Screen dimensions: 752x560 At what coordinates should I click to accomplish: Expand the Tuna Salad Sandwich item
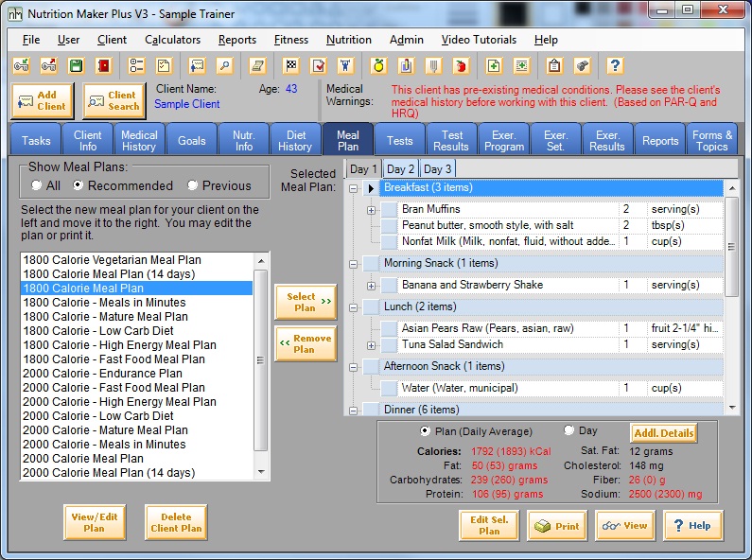click(371, 345)
